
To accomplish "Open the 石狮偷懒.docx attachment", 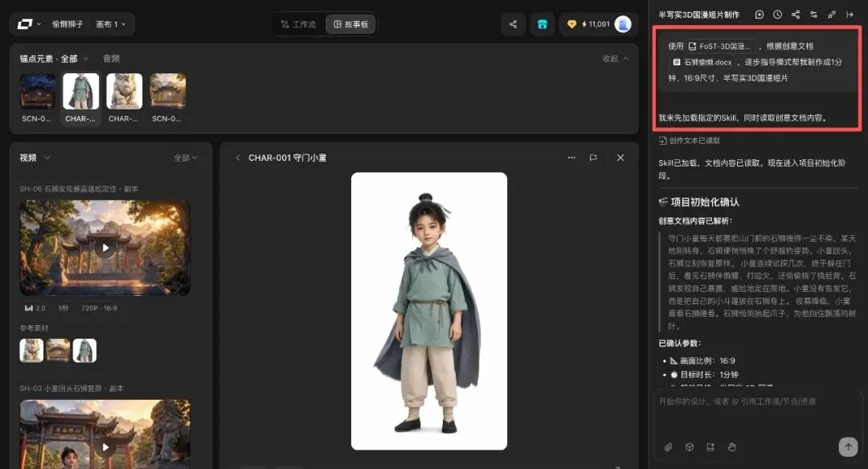I will tap(702, 63).
